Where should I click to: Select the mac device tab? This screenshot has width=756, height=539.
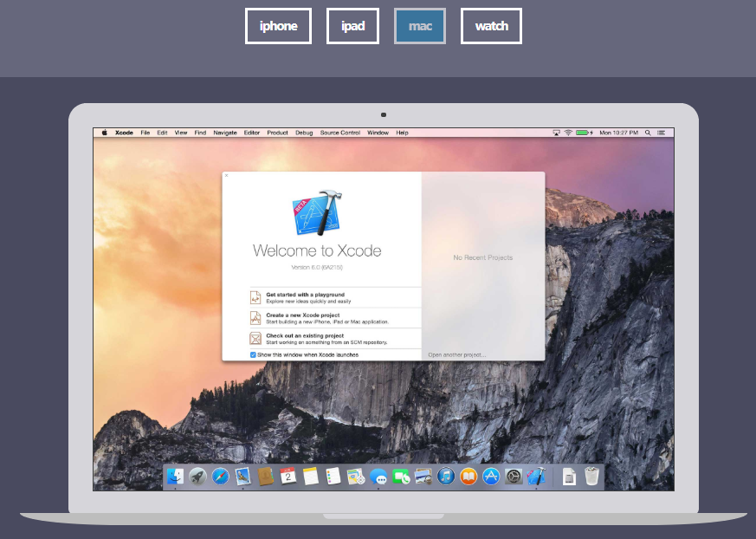point(420,26)
